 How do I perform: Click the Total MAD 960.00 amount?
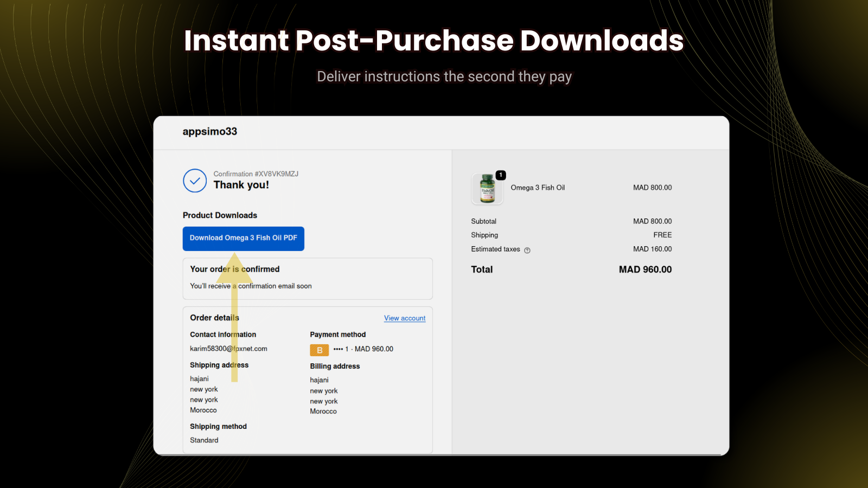(x=645, y=269)
